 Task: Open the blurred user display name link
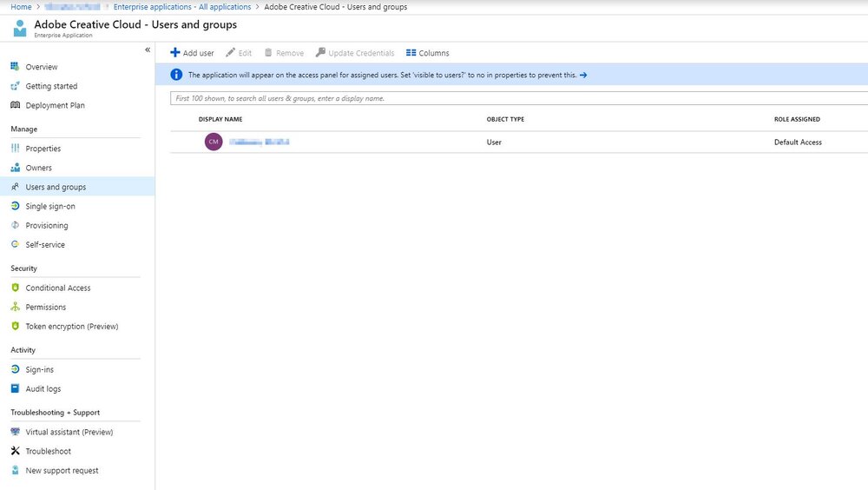pos(259,142)
